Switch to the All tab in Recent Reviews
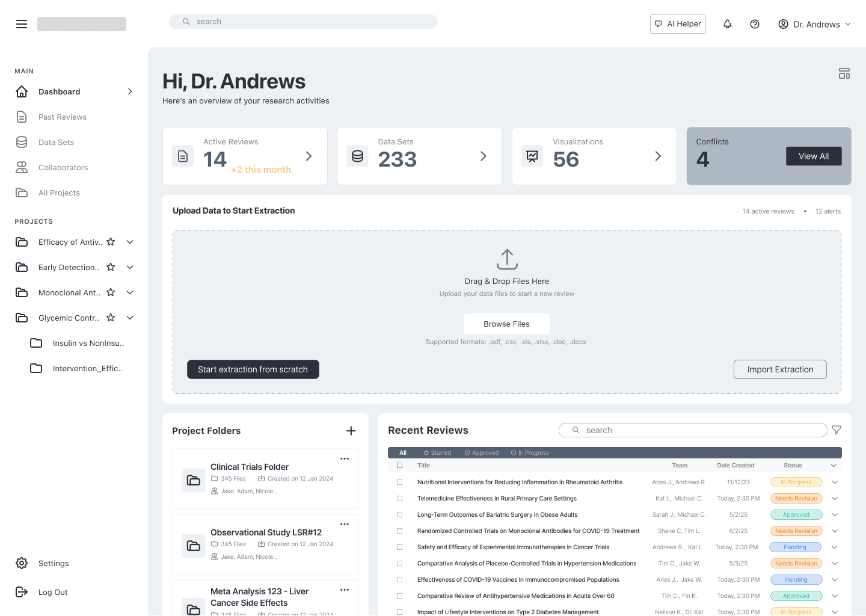This screenshot has height=616, width=866. click(x=403, y=453)
